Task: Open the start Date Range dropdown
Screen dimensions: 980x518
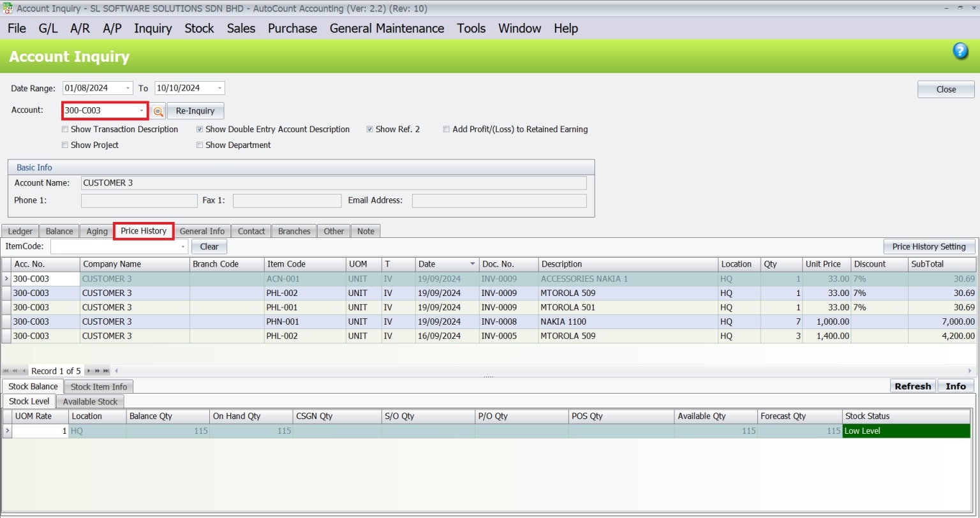Action: pyautogui.click(x=128, y=87)
